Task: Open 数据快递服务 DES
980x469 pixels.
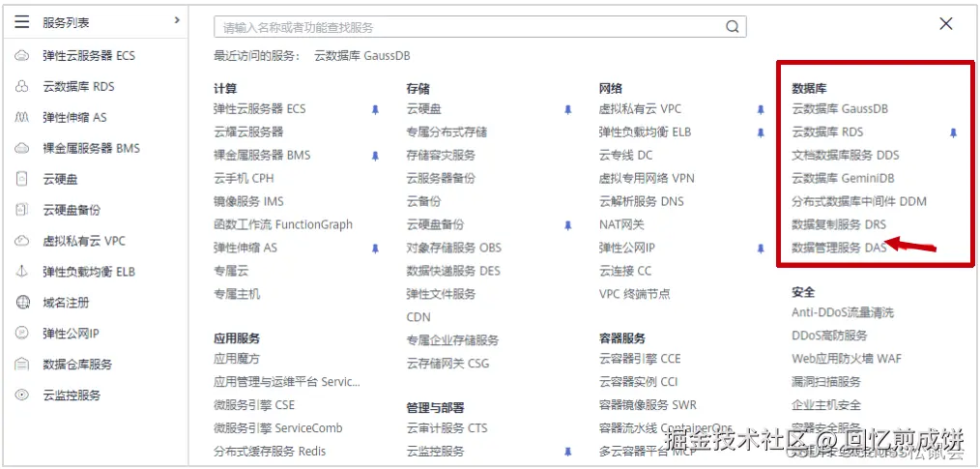Action: tap(453, 271)
